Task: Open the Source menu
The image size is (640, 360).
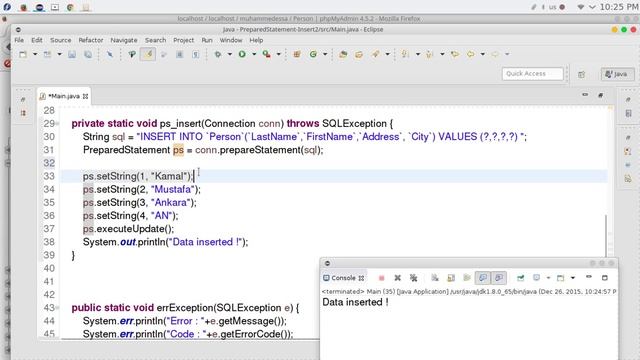Action: coord(60,40)
